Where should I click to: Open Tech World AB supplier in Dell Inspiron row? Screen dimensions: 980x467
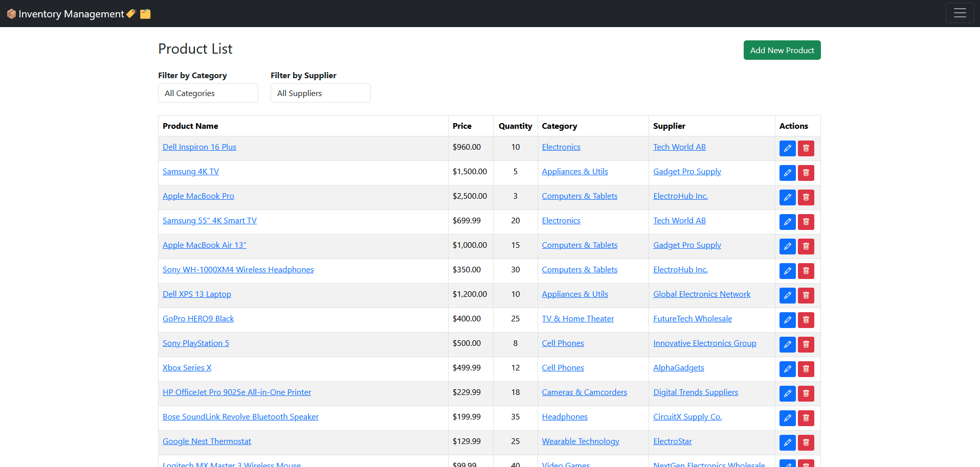679,147
